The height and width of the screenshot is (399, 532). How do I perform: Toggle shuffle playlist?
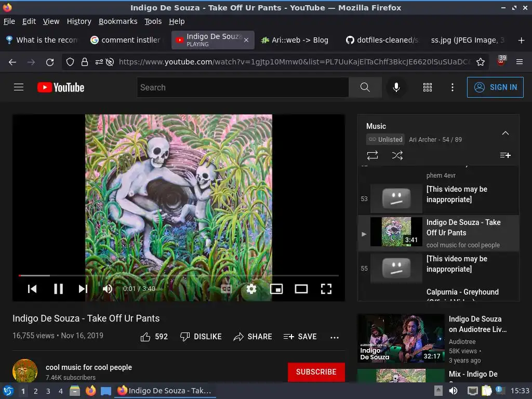click(397, 155)
